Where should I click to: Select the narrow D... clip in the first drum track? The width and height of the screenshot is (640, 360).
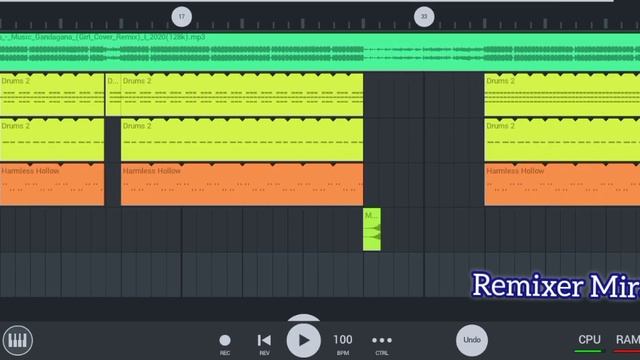pyautogui.click(x=113, y=95)
